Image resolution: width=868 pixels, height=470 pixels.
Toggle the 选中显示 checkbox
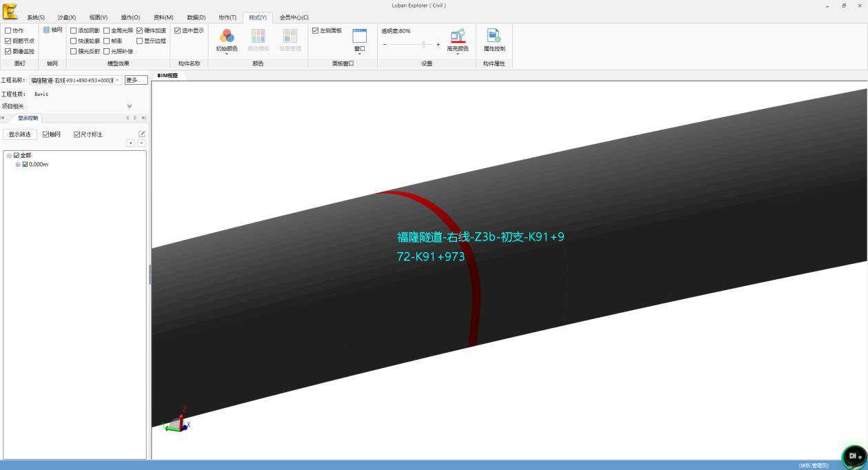pyautogui.click(x=177, y=30)
